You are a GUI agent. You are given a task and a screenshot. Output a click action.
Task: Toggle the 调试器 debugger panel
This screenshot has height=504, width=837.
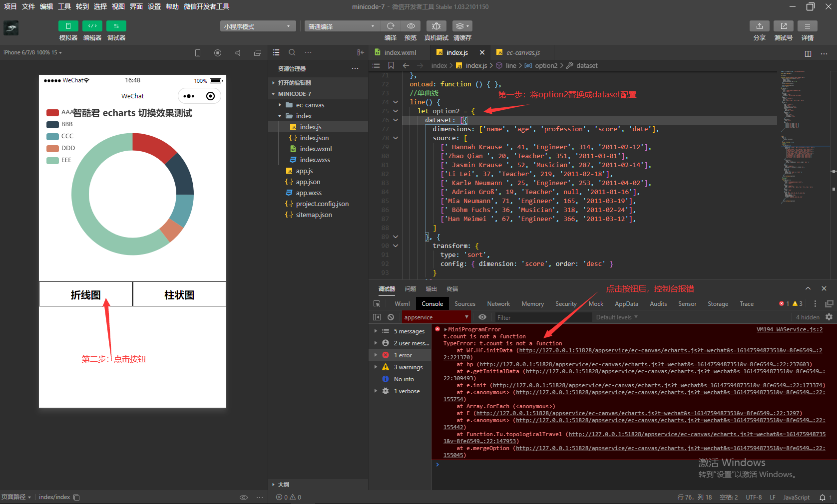coord(116,26)
